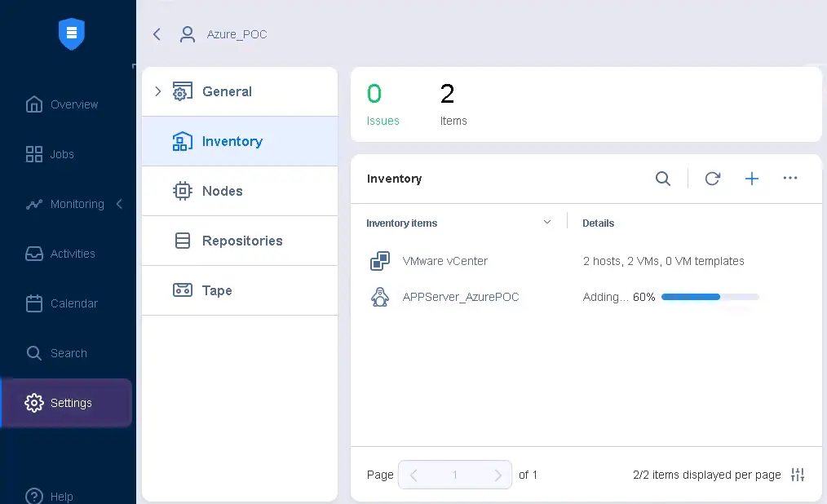Click '2/2 items displayed per page'
Screen dimensions: 827x504
(707, 475)
